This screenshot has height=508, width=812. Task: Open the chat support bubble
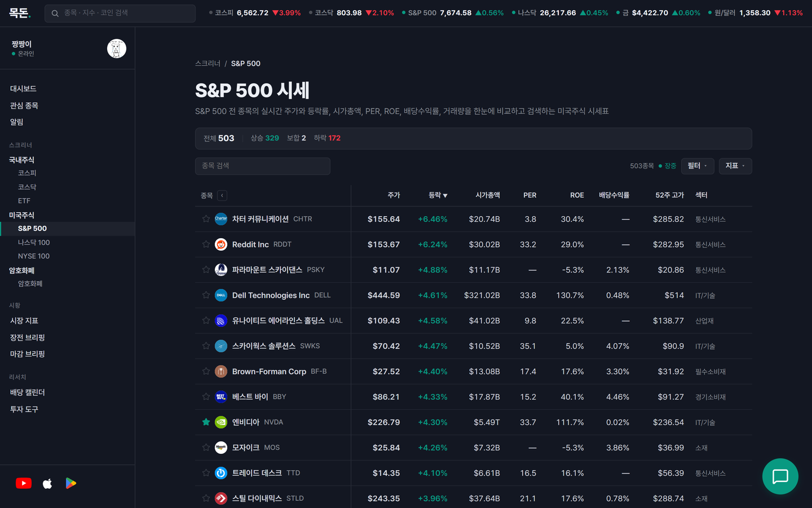click(x=780, y=476)
